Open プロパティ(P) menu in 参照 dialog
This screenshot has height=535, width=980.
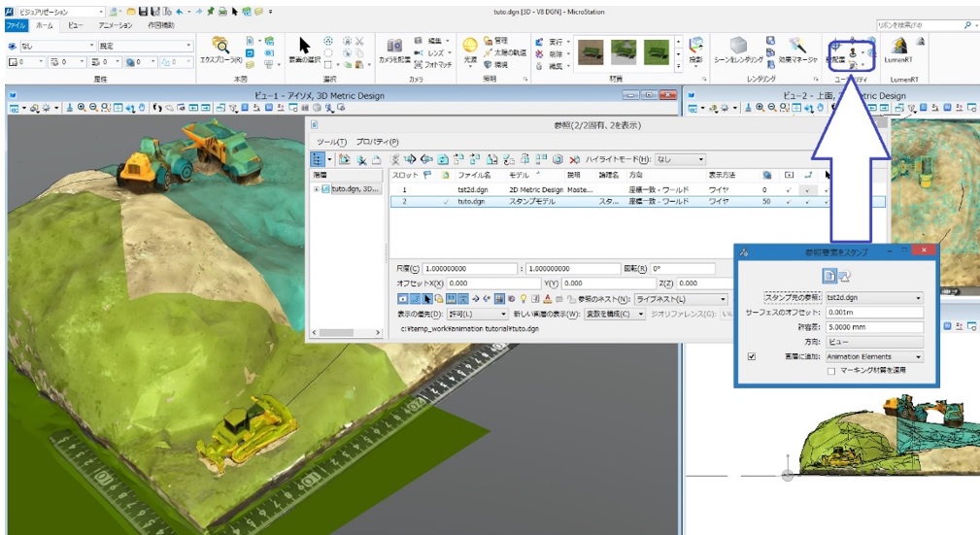(x=377, y=142)
